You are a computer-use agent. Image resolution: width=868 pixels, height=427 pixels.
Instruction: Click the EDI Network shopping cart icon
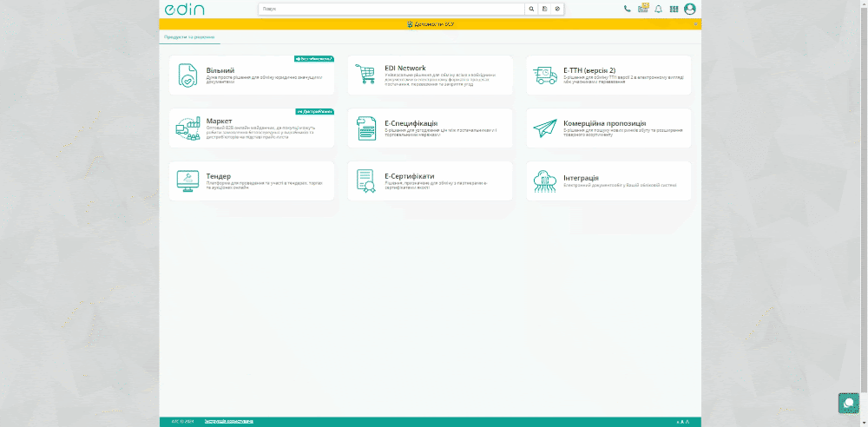tap(365, 74)
